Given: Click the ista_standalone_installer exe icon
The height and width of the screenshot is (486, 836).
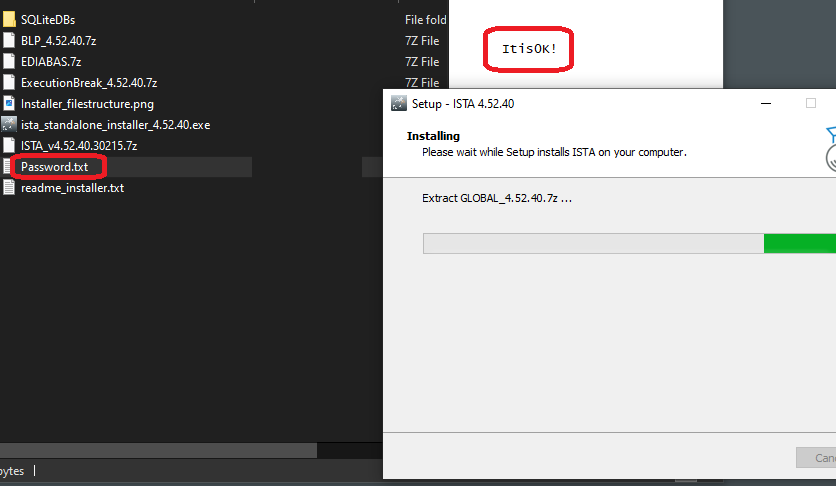Looking at the screenshot, I should pos(9,125).
